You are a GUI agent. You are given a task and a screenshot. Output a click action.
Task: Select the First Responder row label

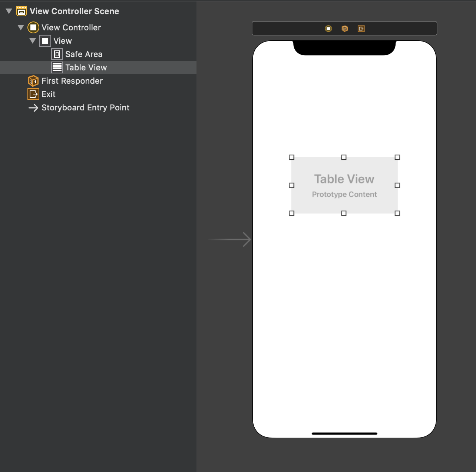(72, 81)
